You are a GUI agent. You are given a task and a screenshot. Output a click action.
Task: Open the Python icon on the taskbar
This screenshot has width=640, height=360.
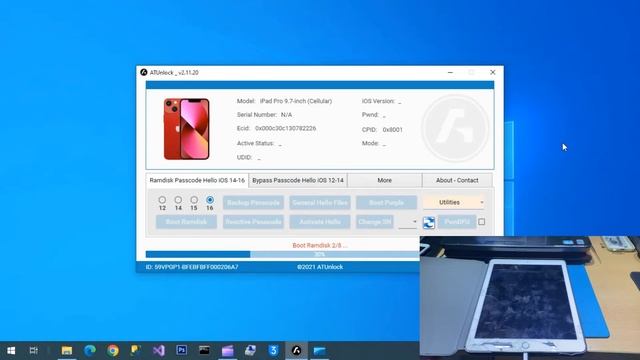136,351
